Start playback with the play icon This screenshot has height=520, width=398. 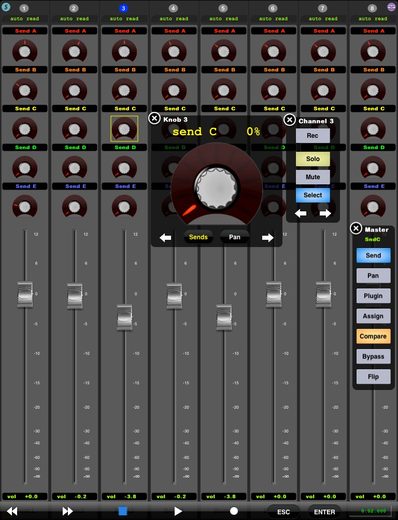[x=178, y=511]
